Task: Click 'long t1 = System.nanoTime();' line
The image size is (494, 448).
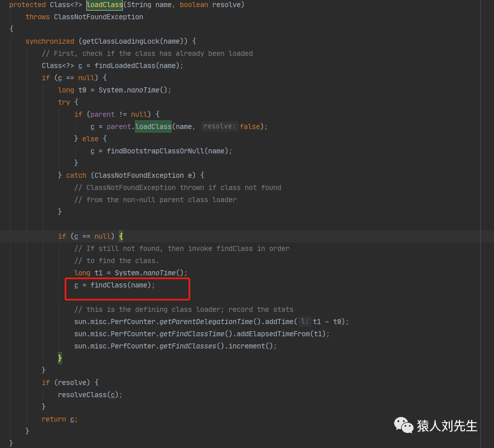Action: click(x=131, y=273)
